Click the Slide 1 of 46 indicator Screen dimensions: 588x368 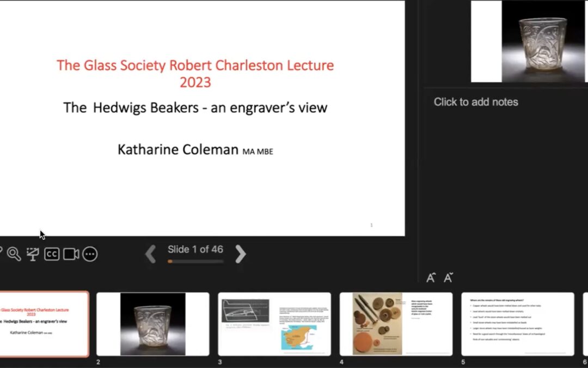(195, 249)
